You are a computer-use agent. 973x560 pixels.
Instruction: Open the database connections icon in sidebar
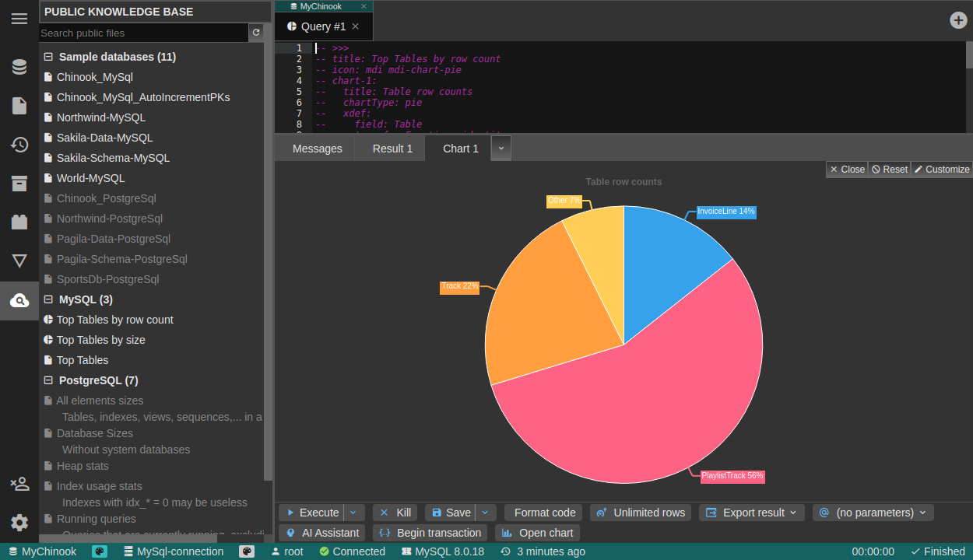click(x=19, y=67)
